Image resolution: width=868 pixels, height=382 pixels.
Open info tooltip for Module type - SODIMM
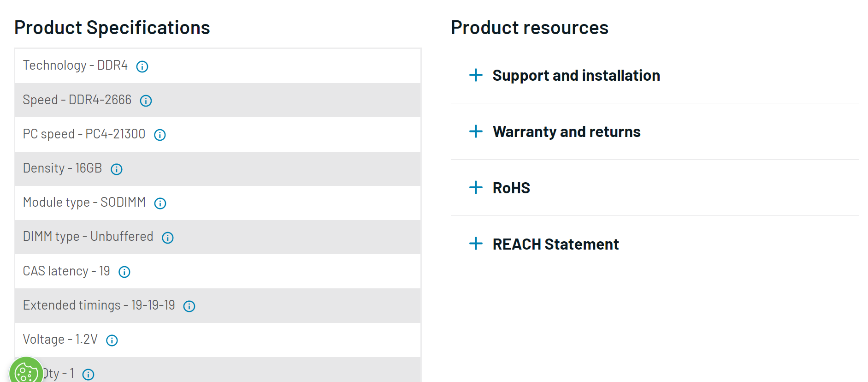tap(160, 203)
